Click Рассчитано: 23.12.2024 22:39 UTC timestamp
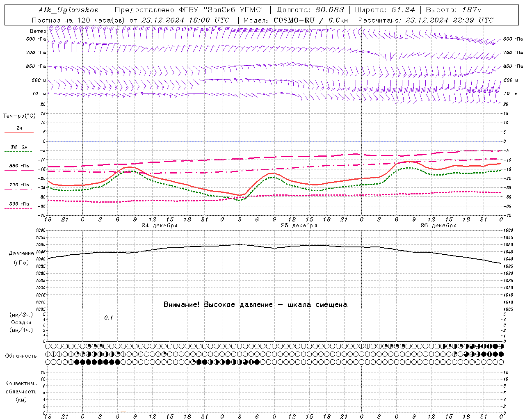525x420 pixels. pyautogui.click(x=426, y=20)
